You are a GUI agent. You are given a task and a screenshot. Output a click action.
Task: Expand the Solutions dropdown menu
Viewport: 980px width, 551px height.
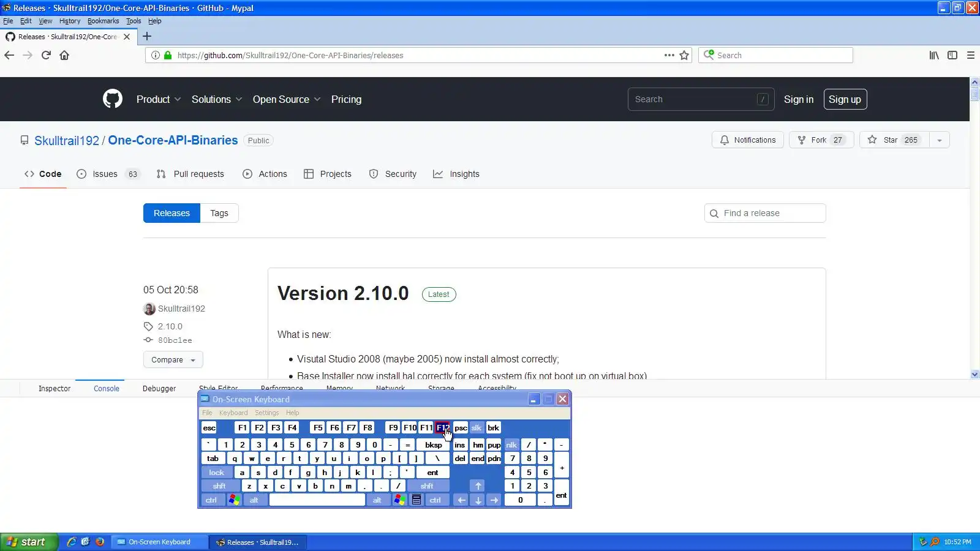coord(217,99)
